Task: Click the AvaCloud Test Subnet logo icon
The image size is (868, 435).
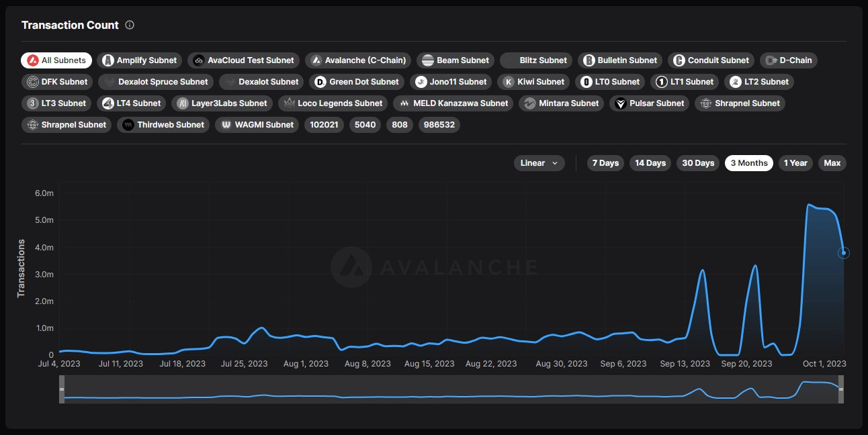Action: [x=199, y=60]
